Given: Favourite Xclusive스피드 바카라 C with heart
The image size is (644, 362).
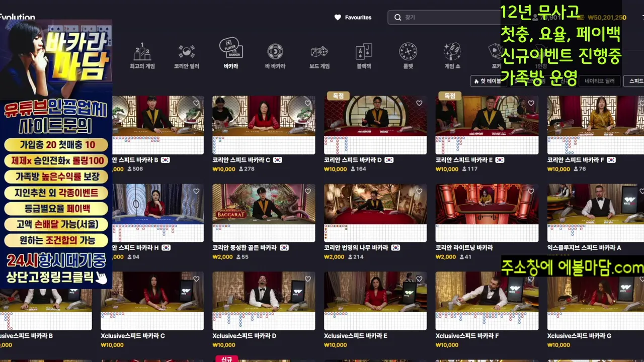Looking at the screenshot, I should pos(196,279).
